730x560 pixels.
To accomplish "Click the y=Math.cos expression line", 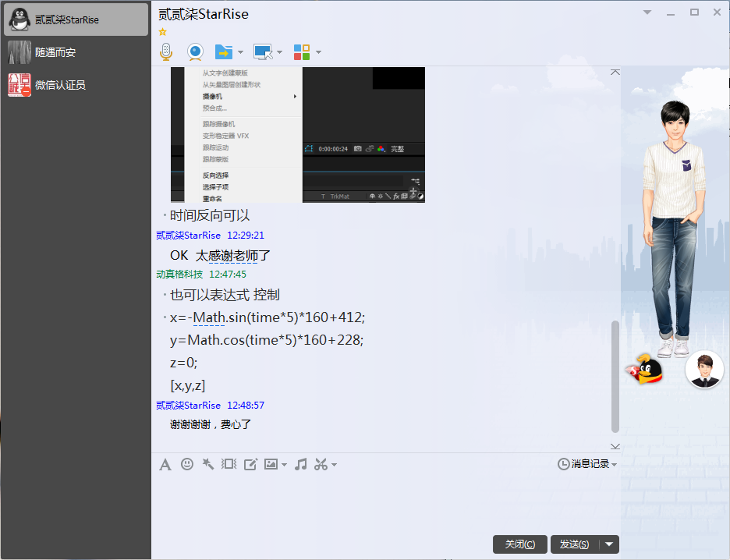I will [267, 340].
